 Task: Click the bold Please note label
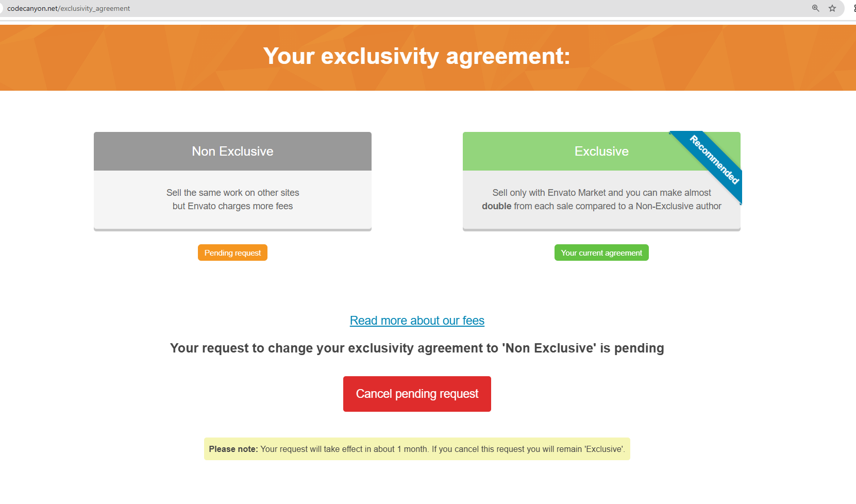click(x=233, y=449)
